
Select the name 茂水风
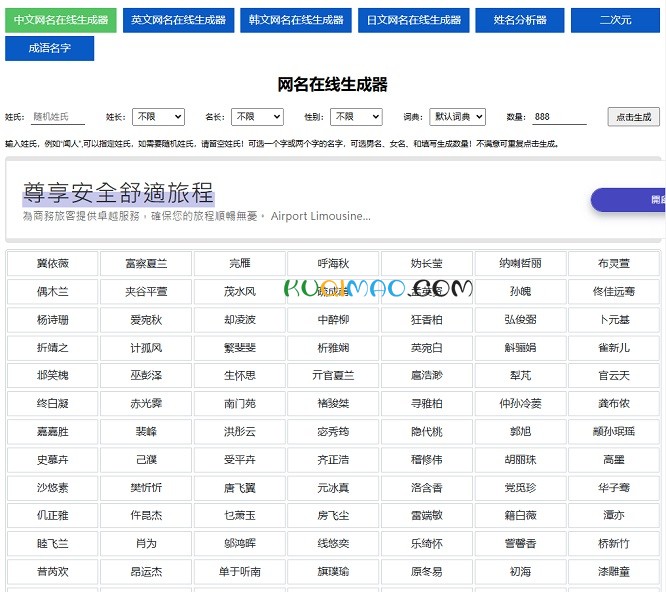pos(240,292)
